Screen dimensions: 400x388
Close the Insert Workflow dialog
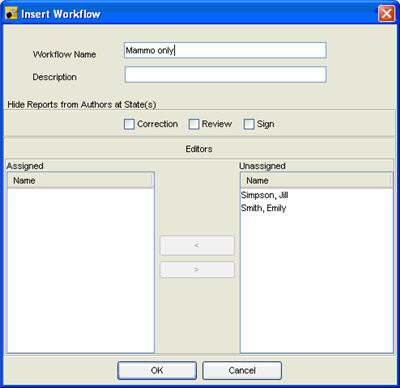(x=386, y=14)
